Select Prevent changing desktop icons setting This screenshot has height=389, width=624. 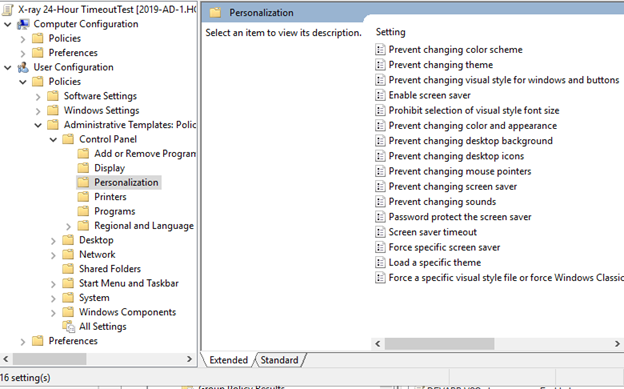456,156
